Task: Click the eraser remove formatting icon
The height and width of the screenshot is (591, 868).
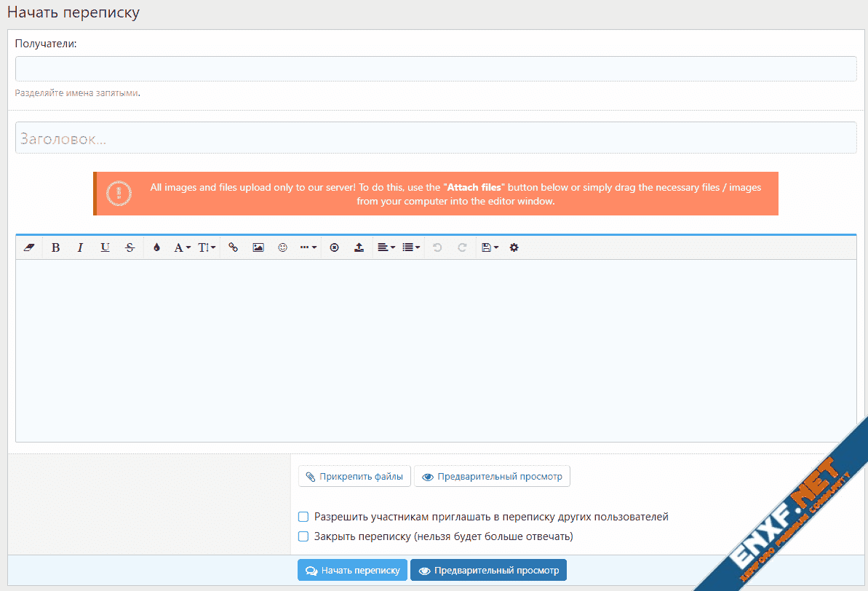Action: tap(29, 247)
